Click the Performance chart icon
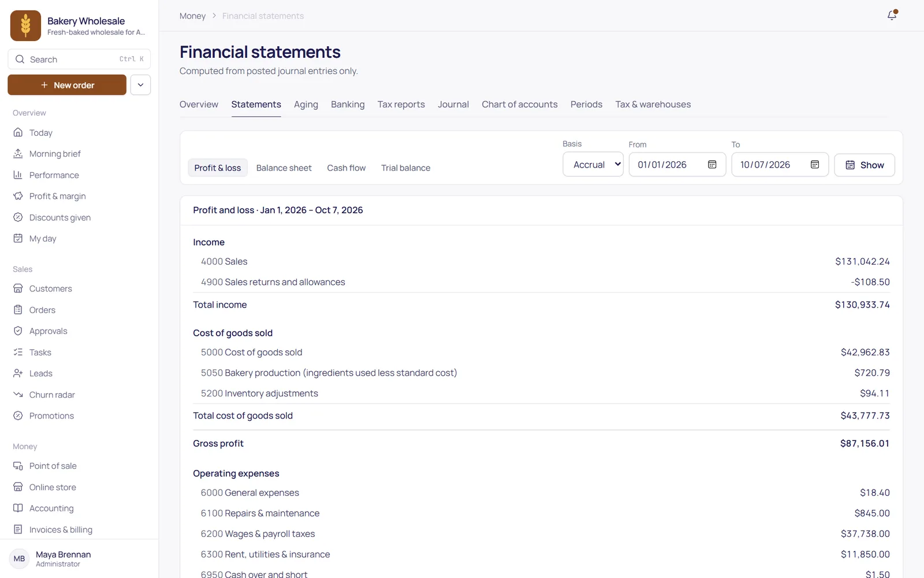 coord(18,175)
